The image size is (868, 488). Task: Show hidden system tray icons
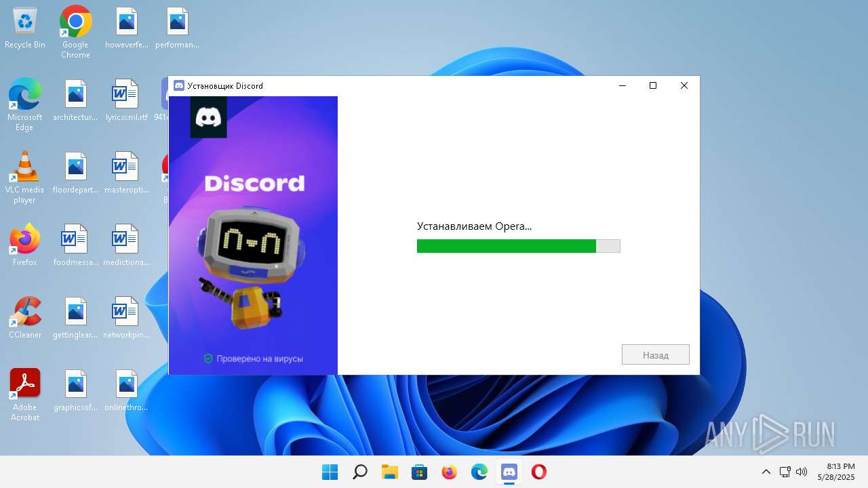(x=766, y=472)
